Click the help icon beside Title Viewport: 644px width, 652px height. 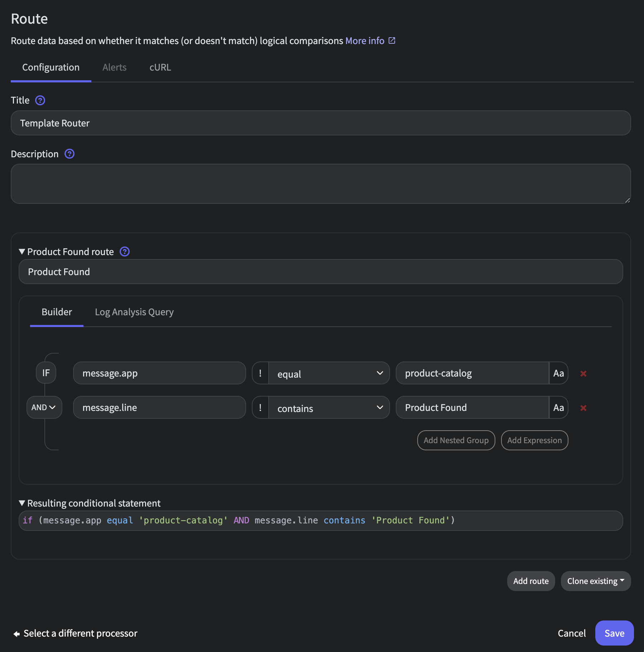40,101
